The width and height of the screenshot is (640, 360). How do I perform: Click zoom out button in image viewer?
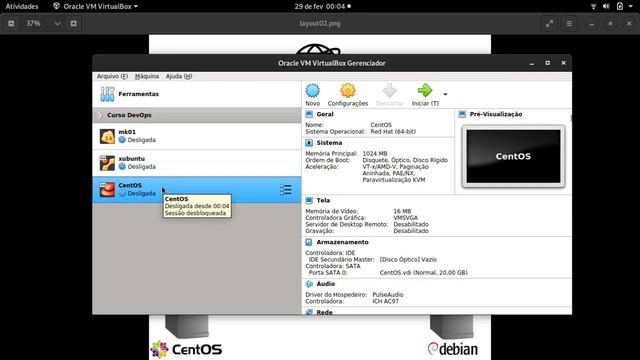[x=11, y=24]
